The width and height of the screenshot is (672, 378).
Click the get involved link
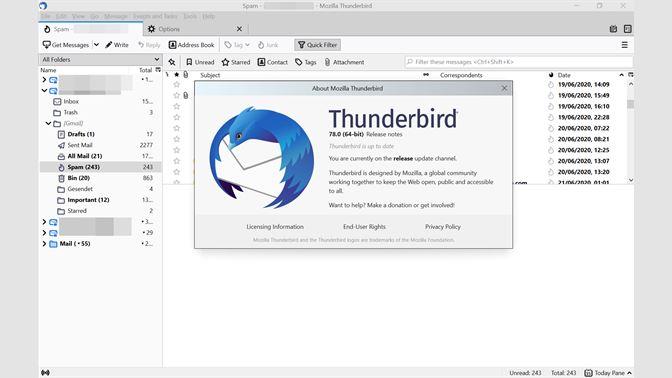[x=437, y=205]
